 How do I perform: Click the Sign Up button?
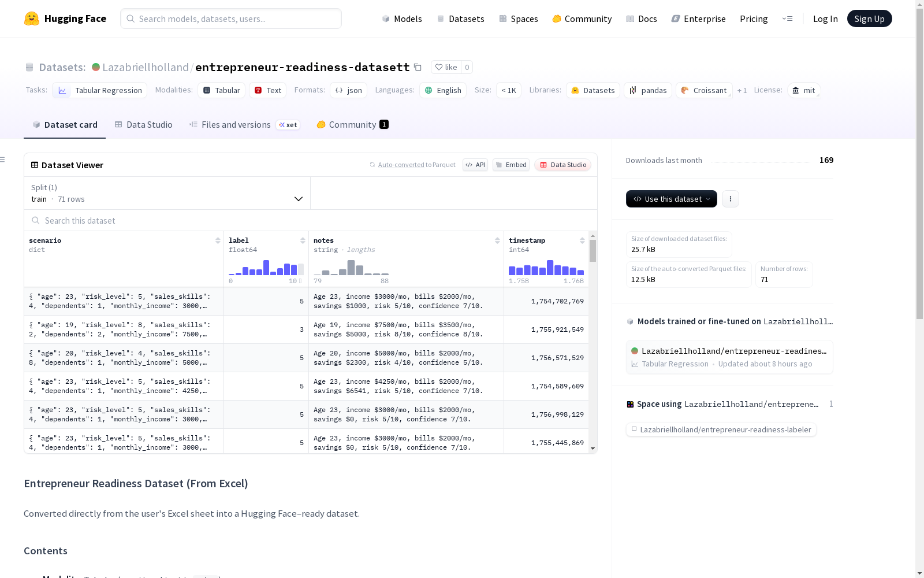pos(870,18)
